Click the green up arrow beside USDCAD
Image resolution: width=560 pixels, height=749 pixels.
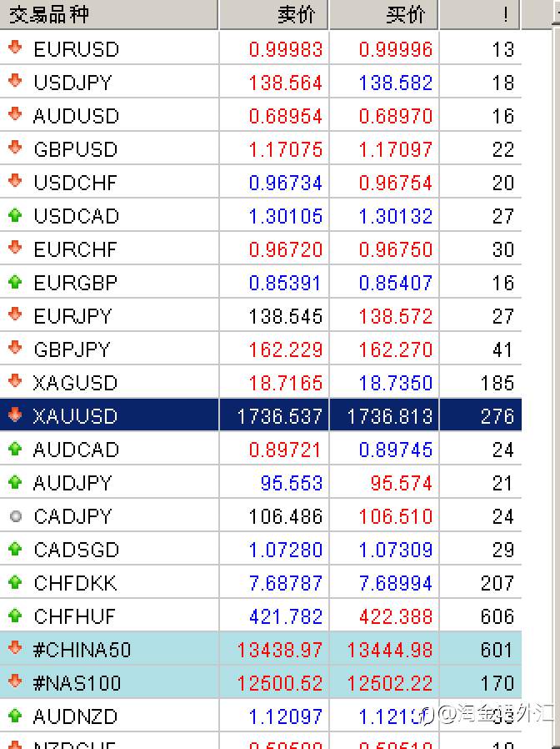pyautogui.click(x=15, y=215)
